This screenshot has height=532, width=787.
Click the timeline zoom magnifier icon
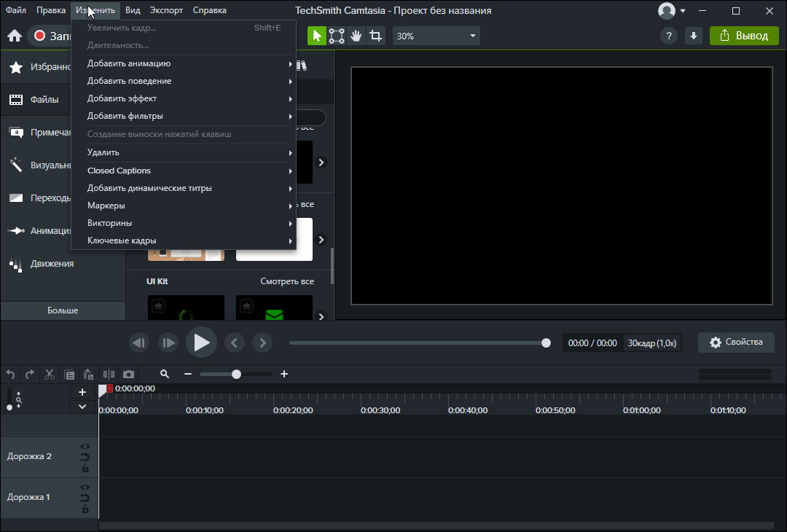pos(165,374)
